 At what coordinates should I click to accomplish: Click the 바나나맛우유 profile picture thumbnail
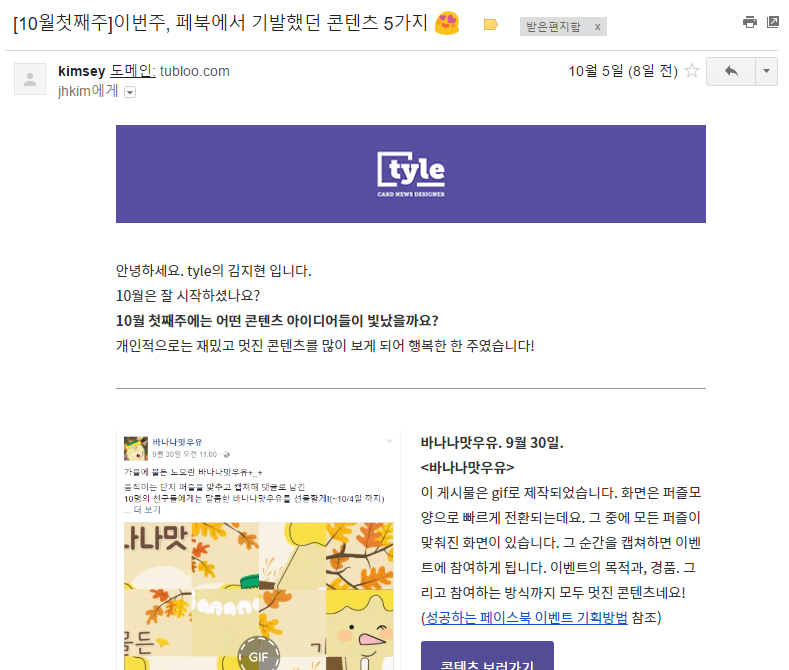tap(136, 449)
